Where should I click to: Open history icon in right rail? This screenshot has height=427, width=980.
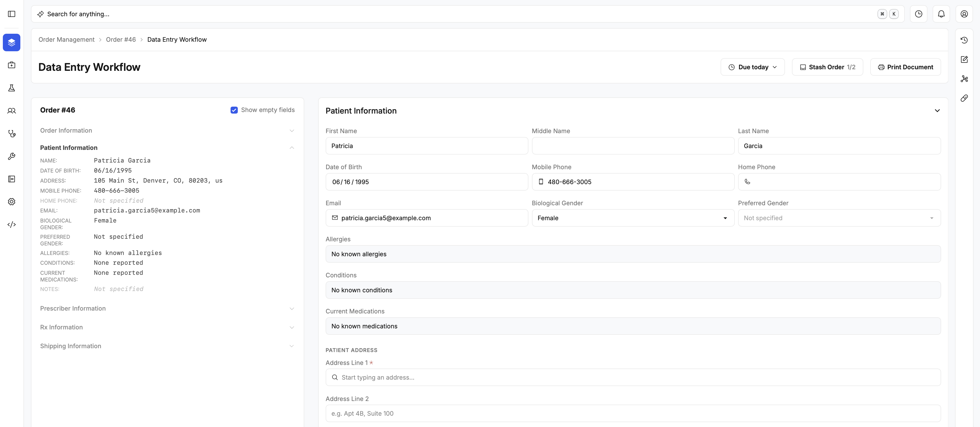point(964,40)
